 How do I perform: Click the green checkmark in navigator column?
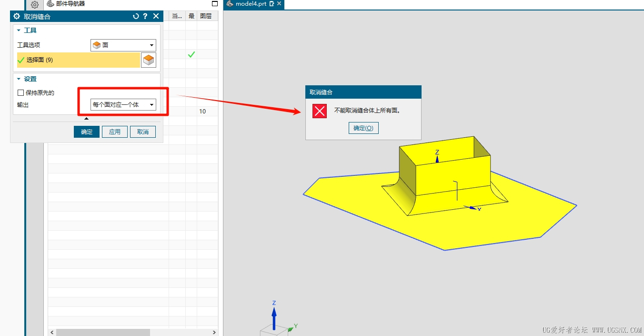[191, 55]
